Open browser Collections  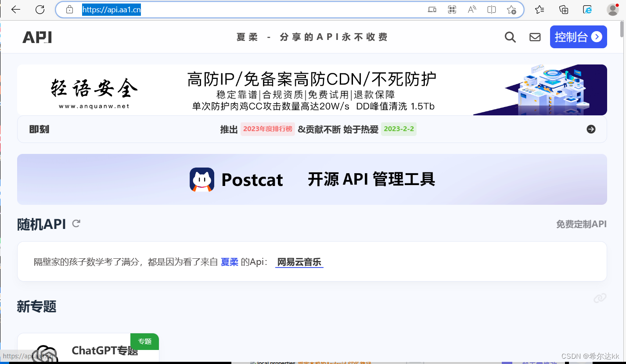click(564, 10)
